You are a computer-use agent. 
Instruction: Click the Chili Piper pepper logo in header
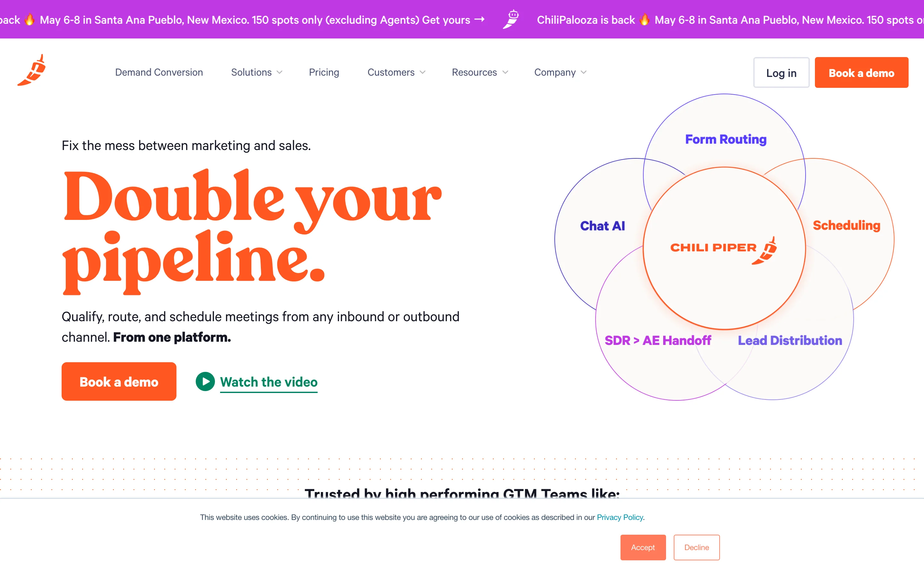pyautogui.click(x=32, y=71)
